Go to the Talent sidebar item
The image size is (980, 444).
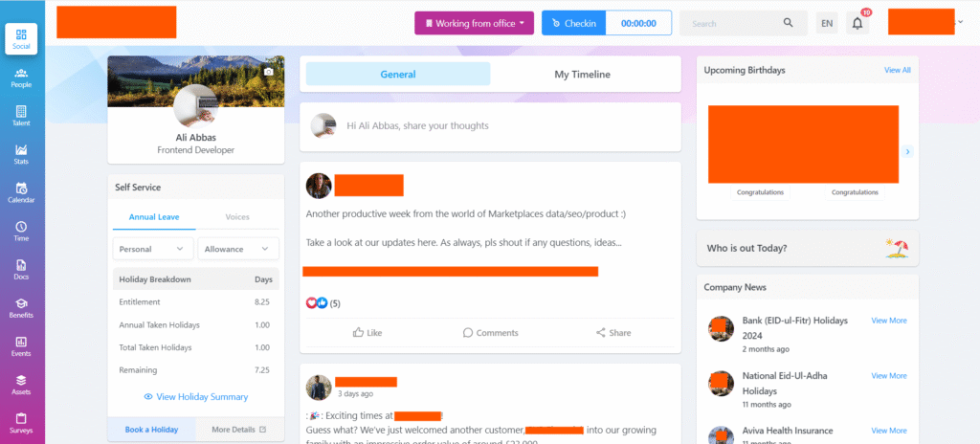21,116
